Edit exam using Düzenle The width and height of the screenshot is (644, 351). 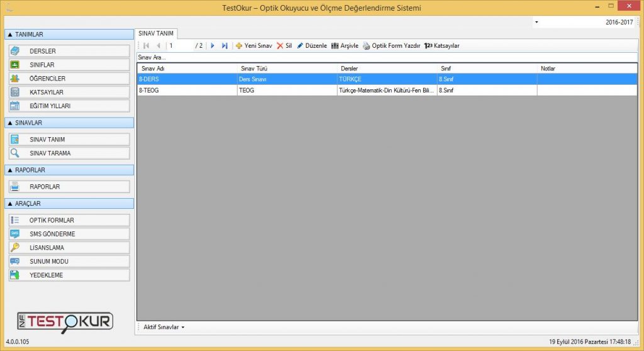coord(312,46)
